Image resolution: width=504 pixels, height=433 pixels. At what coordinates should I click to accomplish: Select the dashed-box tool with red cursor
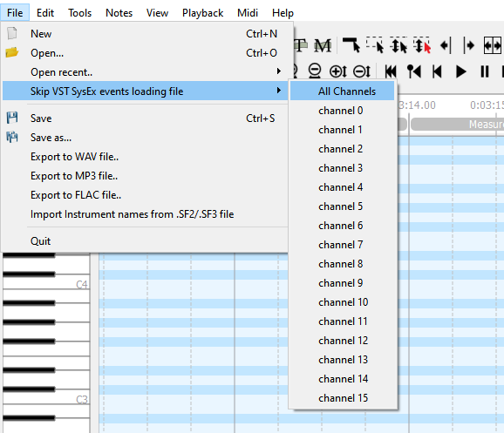(x=422, y=45)
